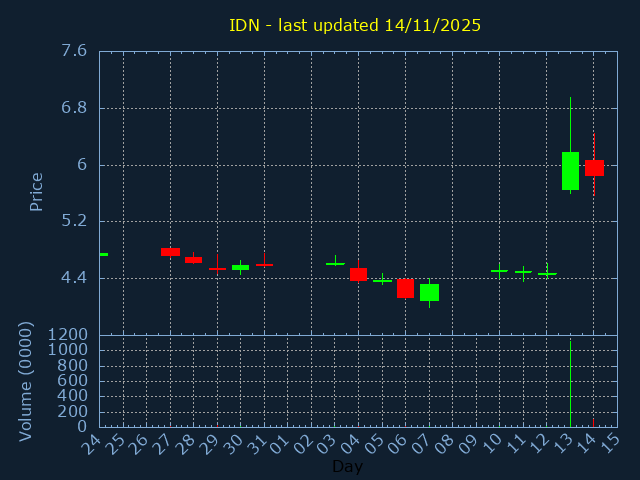This screenshot has width=640, height=480.
Task: Click the tall green volume bar on day 13
Action: [570, 385]
